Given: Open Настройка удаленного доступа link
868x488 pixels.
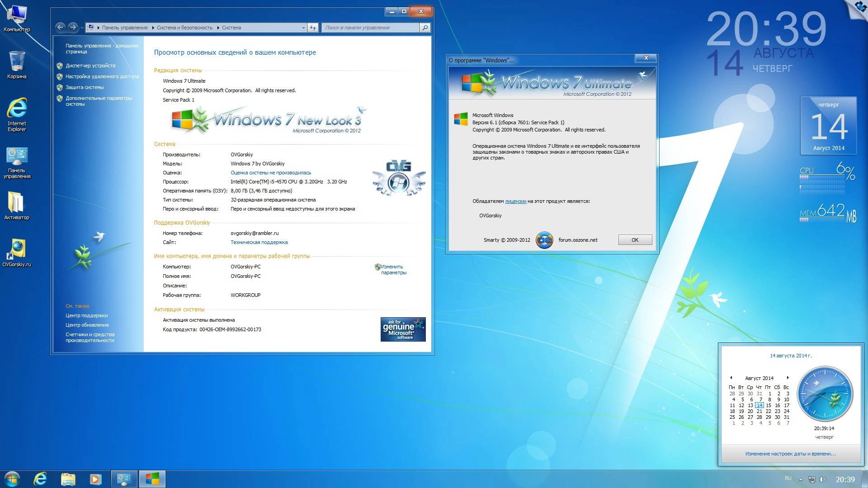Looking at the screenshot, I should (x=102, y=76).
